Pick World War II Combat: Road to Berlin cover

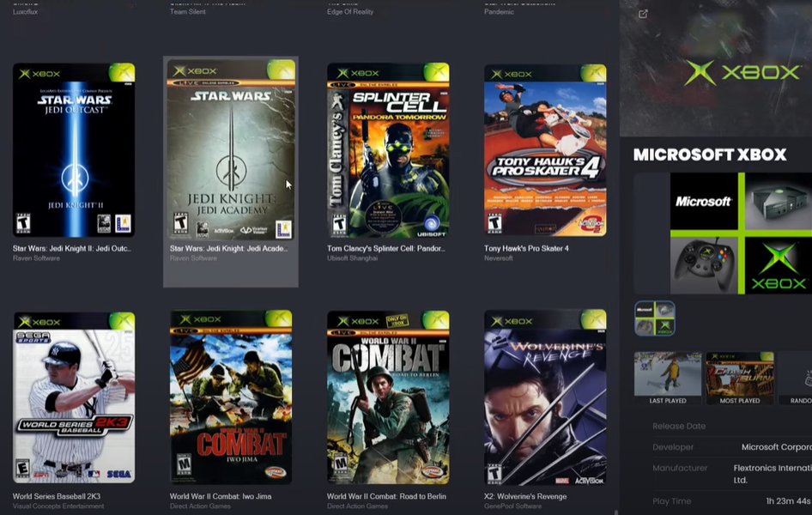pos(388,397)
